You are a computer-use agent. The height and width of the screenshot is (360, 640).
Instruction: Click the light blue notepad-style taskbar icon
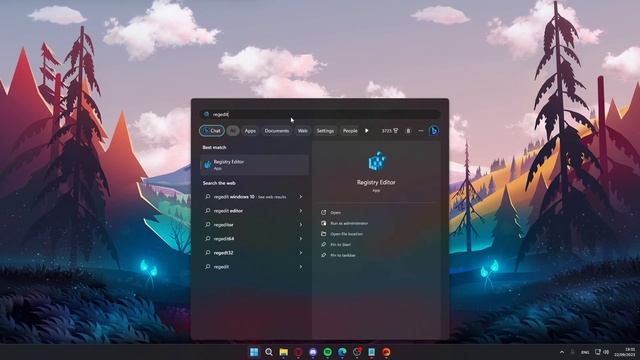372,352
